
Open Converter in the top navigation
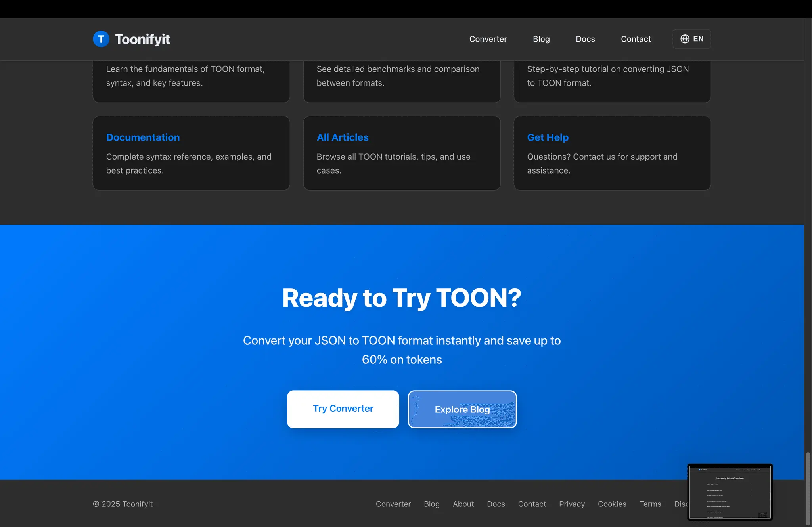[x=488, y=39]
